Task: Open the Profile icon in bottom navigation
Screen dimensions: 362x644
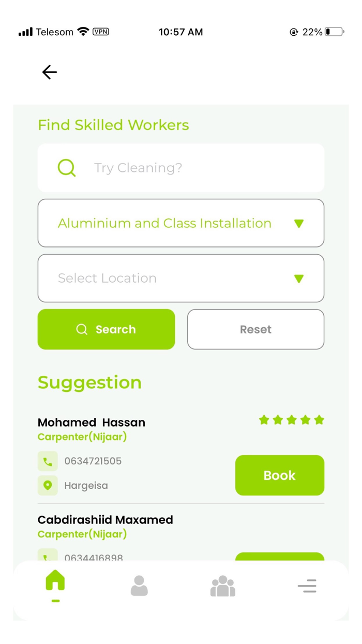Action: click(139, 585)
